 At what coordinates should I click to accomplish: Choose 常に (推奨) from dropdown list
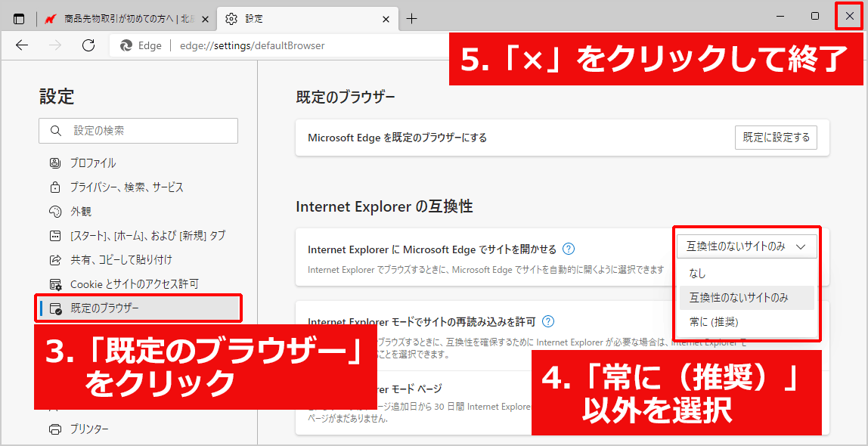coord(713,322)
